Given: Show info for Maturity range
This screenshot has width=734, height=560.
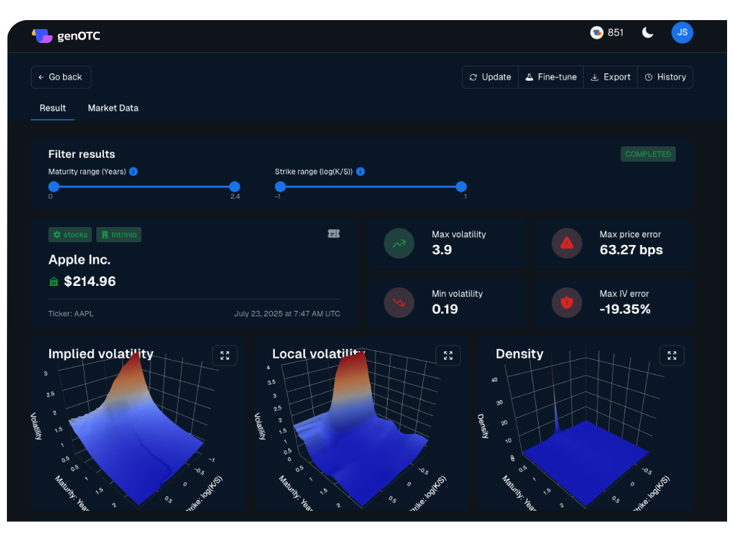Looking at the screenshot, I should tap(134, 172).
